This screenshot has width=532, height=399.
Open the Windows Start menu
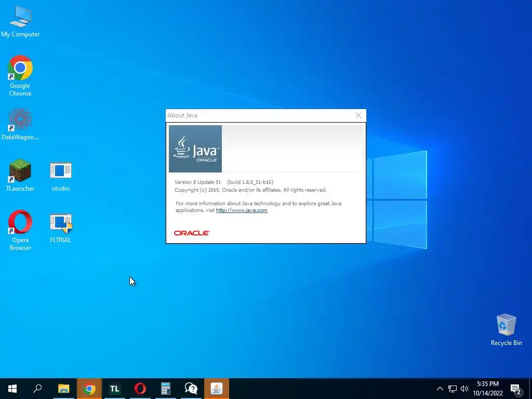[12, 389]
